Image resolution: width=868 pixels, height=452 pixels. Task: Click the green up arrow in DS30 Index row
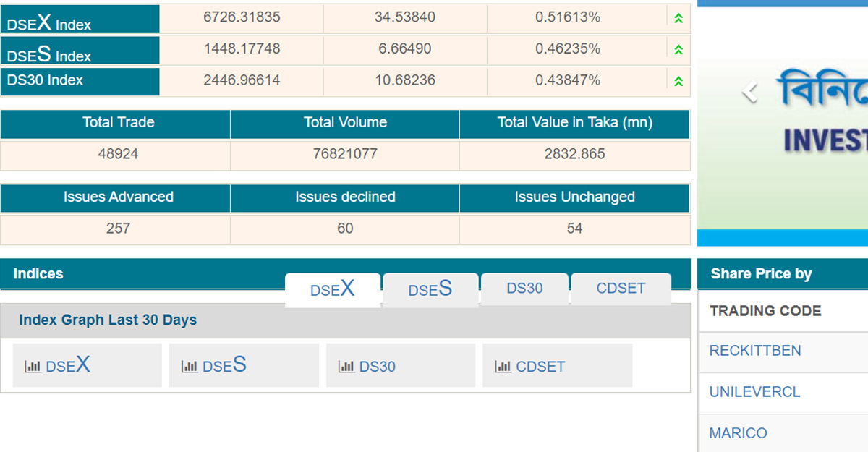point(678,82)
